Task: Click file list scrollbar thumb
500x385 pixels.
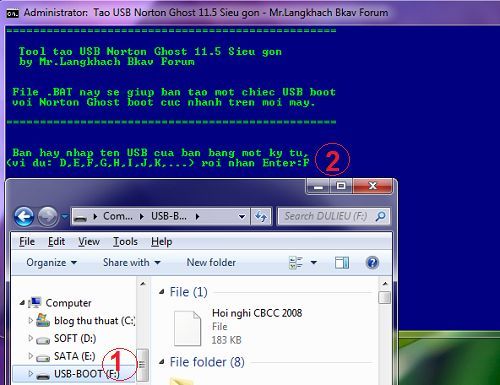Action: [x=385, y=297]
